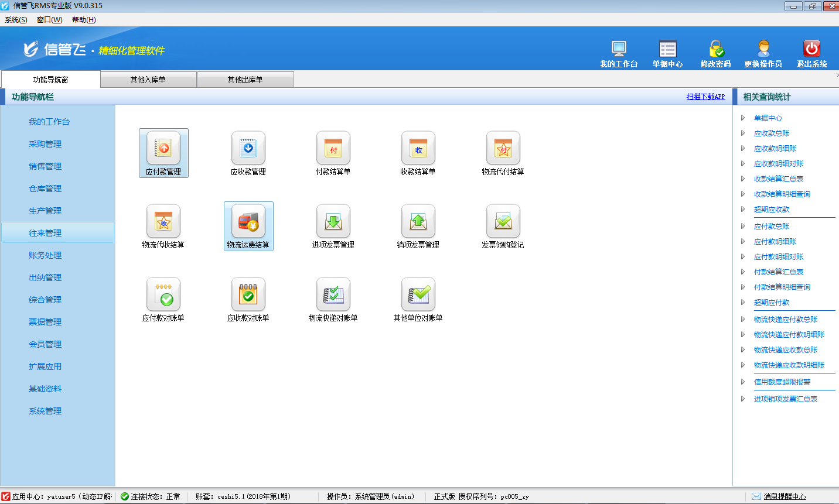Open the 付款结算汇总表 report link

(x=778, y=272)
